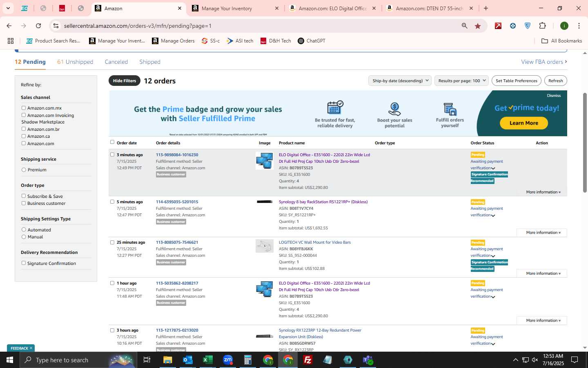Select the Manual shipping settings radio
Viewport: 588px width, 368px height.
point(24,237)
